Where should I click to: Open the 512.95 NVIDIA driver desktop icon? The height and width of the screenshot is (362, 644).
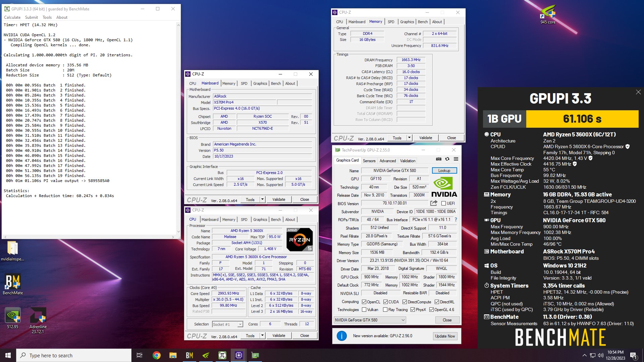click(13, 318)
